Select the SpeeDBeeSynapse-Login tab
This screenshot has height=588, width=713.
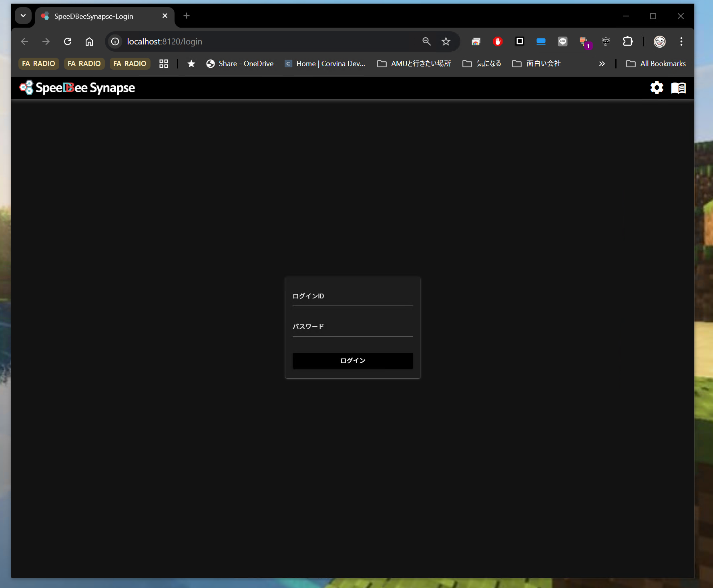pos(94,16)
